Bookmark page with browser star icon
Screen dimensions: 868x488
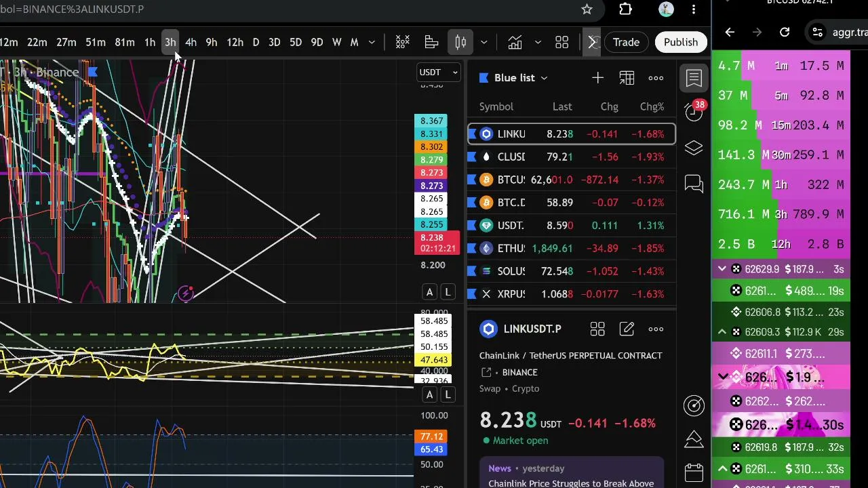tap(587, 9)
